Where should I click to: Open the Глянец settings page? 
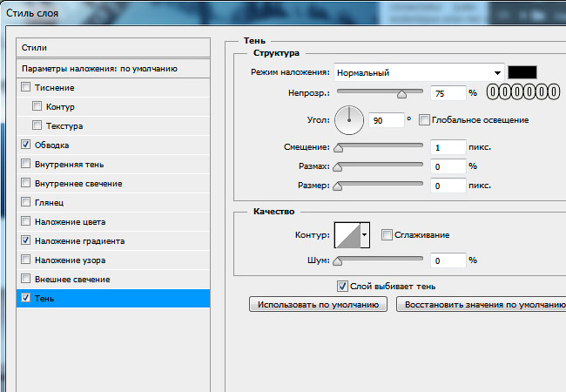(49, 203)
